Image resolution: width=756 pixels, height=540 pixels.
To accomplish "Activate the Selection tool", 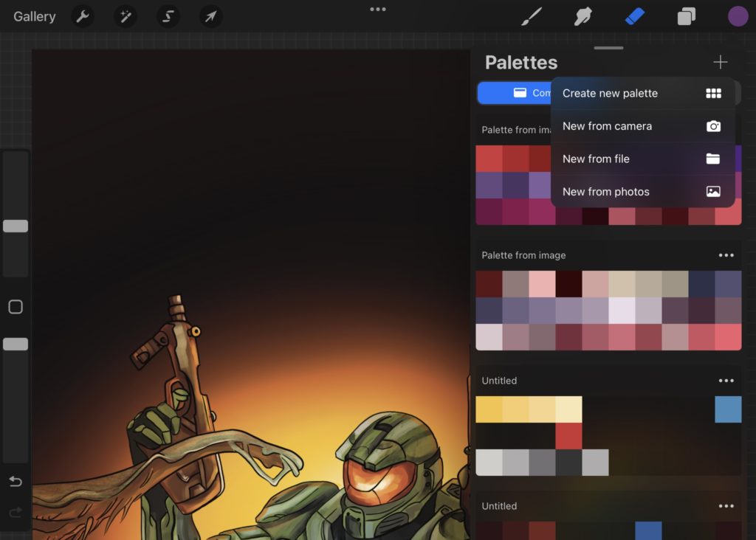I will coord(168,16).
